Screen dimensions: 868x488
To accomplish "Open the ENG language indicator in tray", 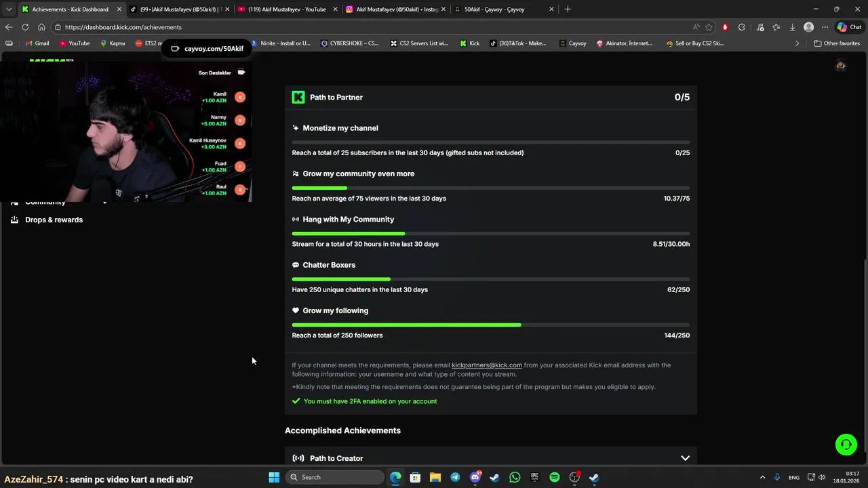I will tap(794, 477).
